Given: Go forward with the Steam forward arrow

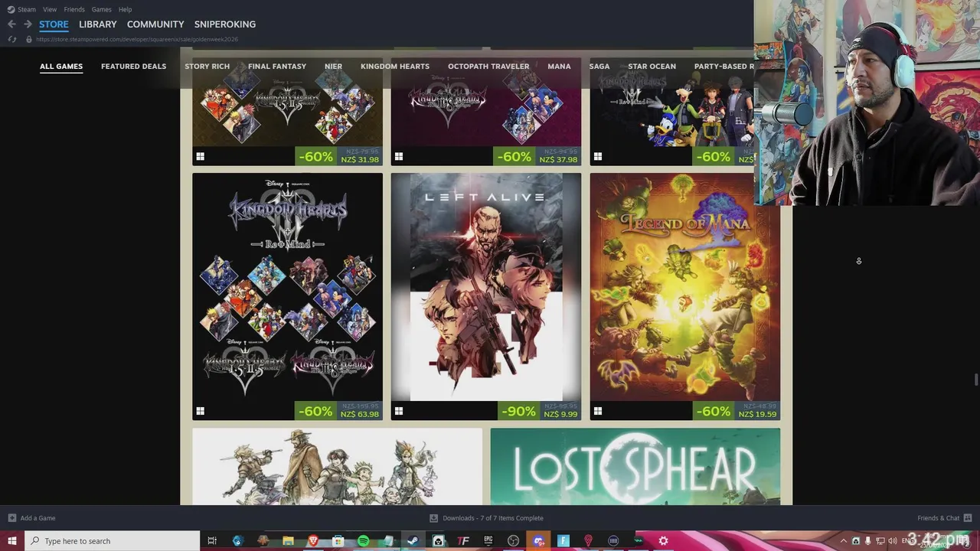Looking at the screenshot, I should point(28,24).
